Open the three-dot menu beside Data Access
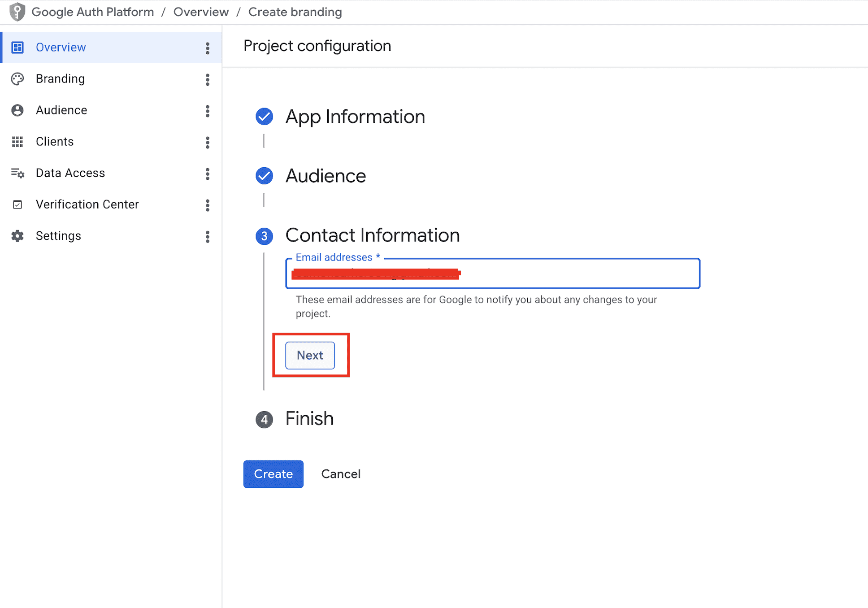The height and width of the screenshot is (608, 868). (x=207, y=174)
